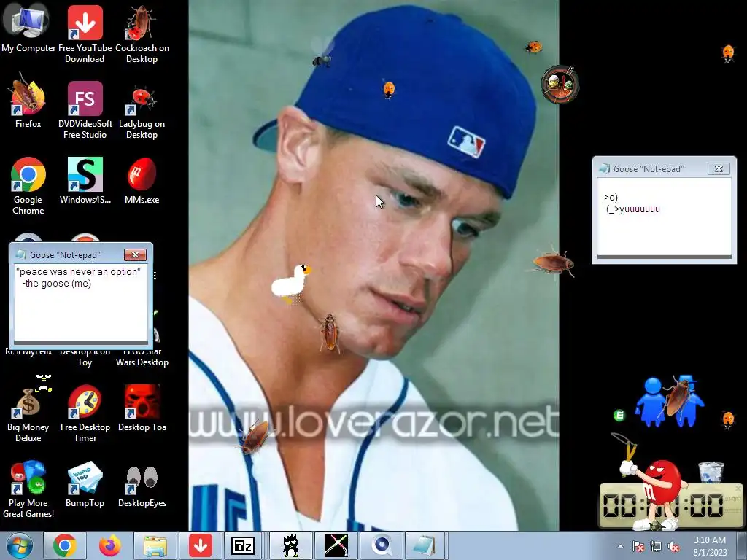Viewport: 747px width, 560px height.
Task: Click the round gadget with two cartoon faces
Action: 560,85
